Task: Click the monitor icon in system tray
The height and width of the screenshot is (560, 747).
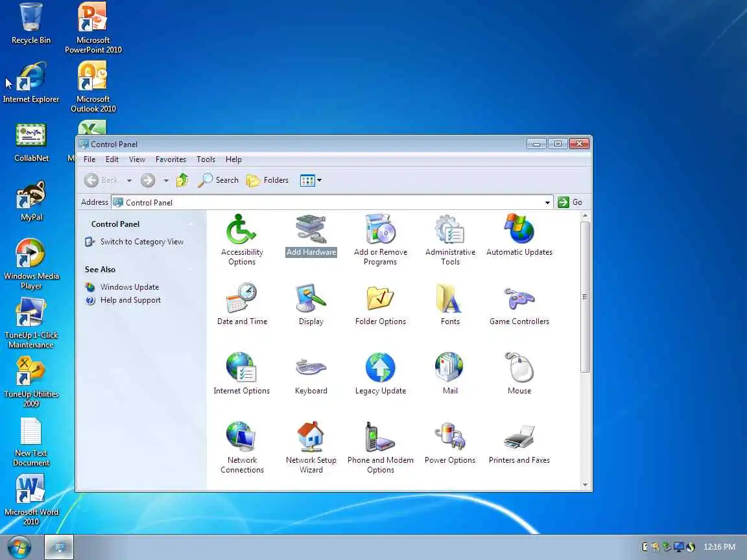Action: click(678, 547)
